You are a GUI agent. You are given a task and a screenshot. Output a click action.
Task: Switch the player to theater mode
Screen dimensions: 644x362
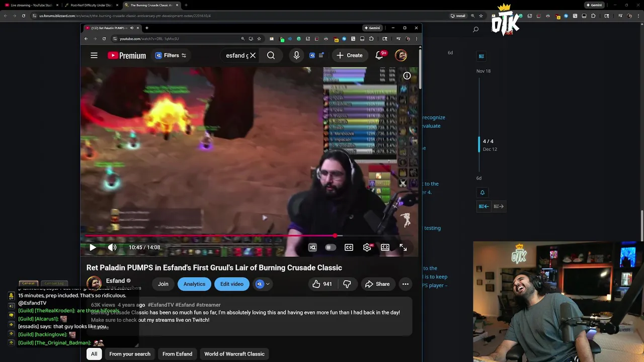pyautogui.click(x=385, y=247)
